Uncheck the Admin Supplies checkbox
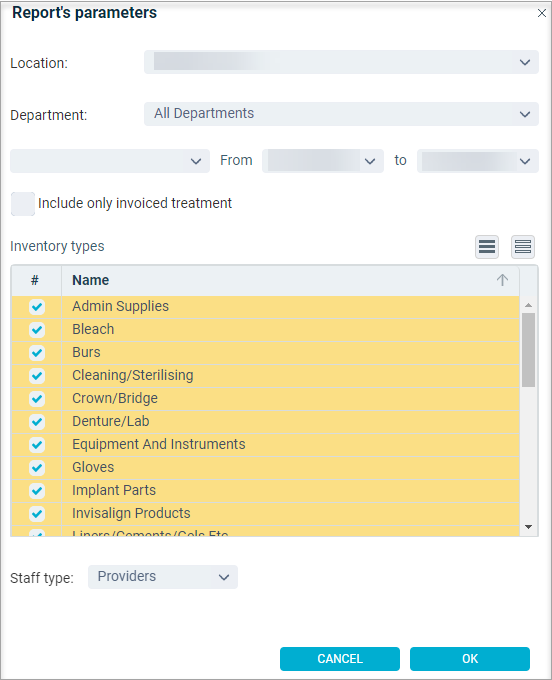The width and height of the screenshot is (552, 680). [37, 307]
